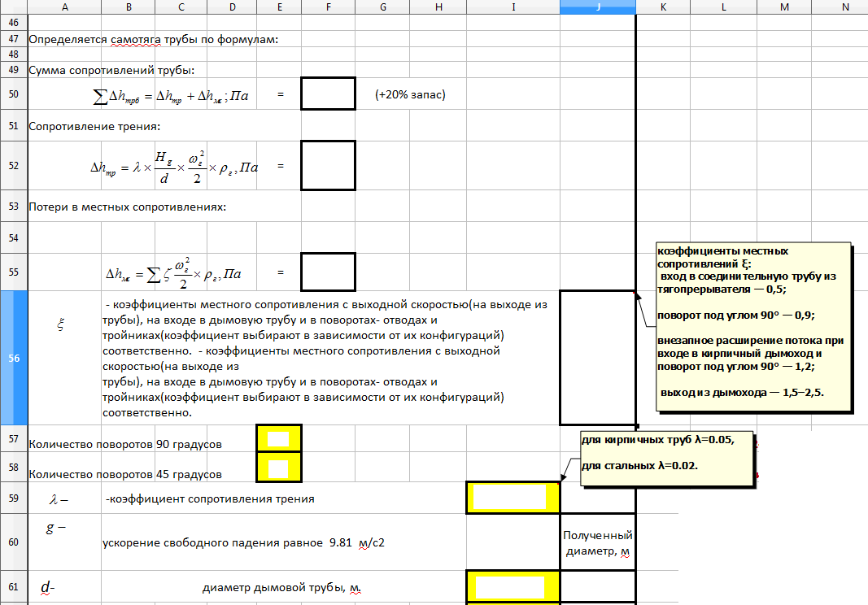Click yellow input cell for friction coefficient λ
The height and width of the screenshot is (605, 868).
(x=513, y=498)
